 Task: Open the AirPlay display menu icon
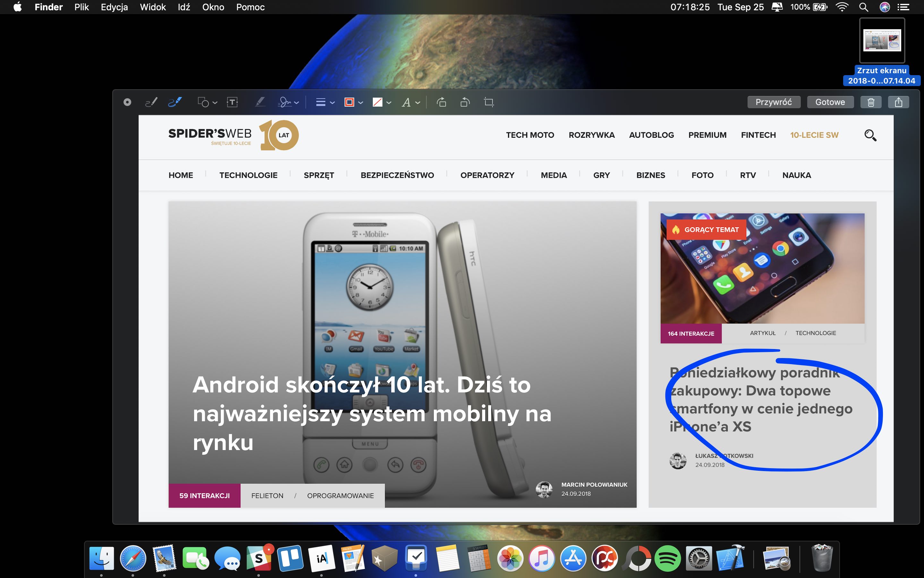[777, 7]
